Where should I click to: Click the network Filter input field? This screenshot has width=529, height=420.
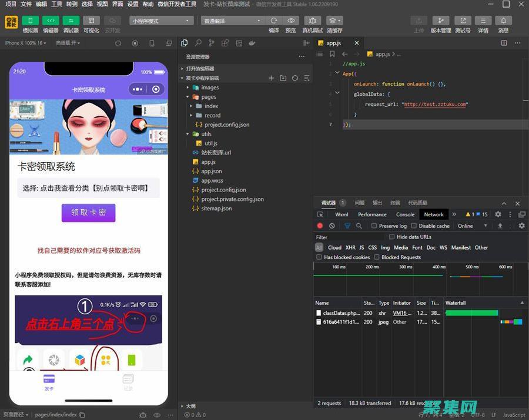350,237
